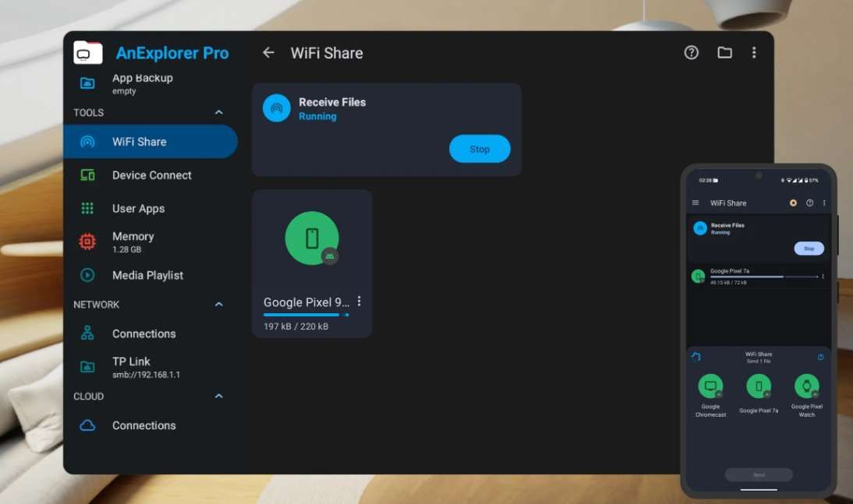853x504 pixels.
Task: Click the folder icon in top toolbar
Action: point(724,53)
